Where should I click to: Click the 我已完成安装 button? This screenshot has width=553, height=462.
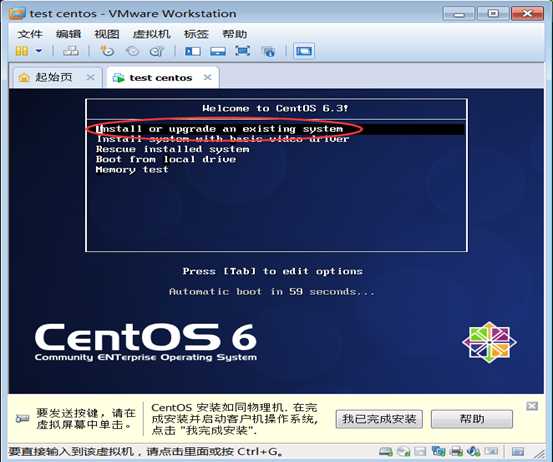tap(379, 419)
